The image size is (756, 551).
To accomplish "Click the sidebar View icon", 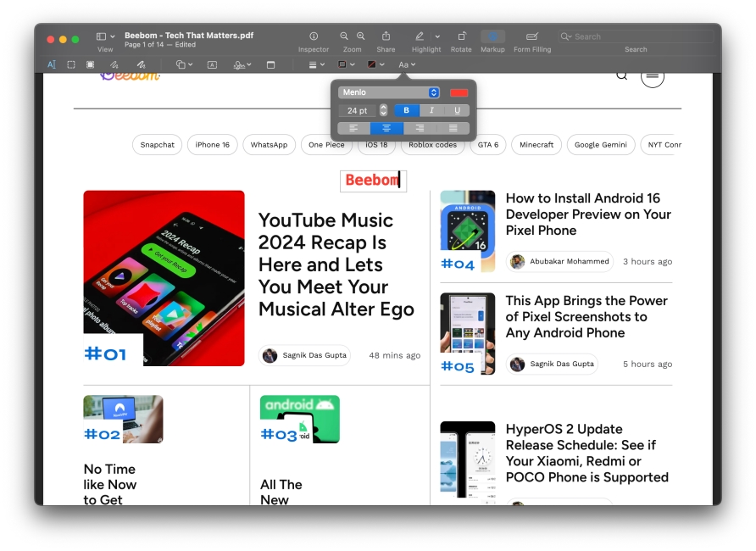I will point(101,36).
